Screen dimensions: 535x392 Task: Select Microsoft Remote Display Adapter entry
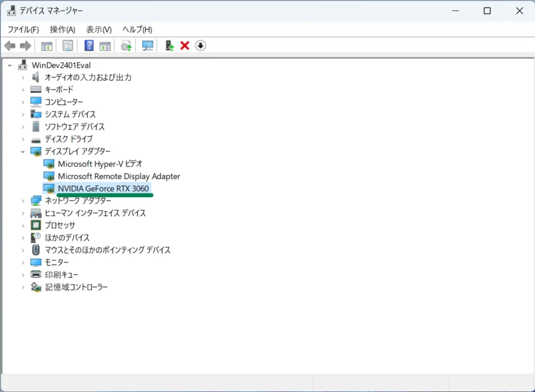point(119,176)
